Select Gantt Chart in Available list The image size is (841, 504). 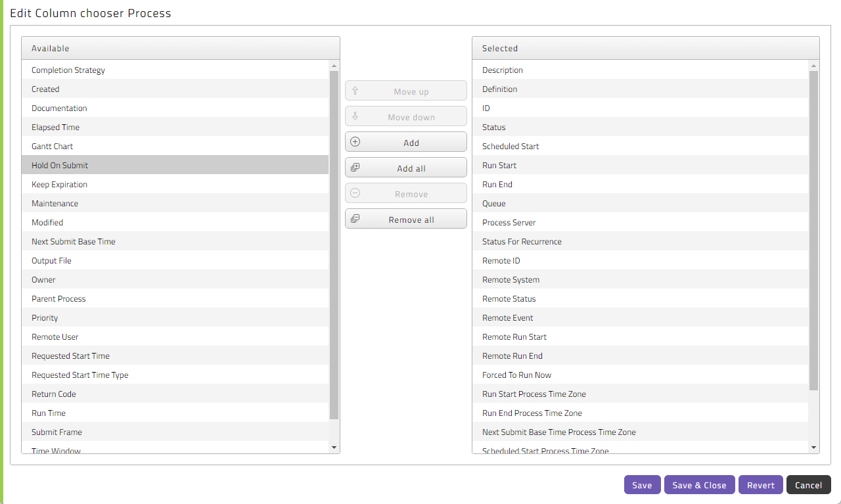tap(175, 146)
